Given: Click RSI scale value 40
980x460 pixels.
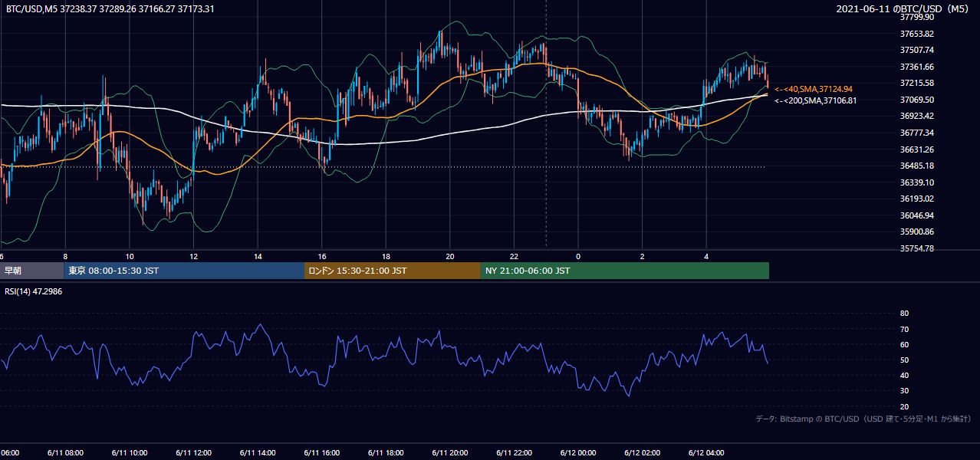Looking at the screenshot, I should coord(904,375).
